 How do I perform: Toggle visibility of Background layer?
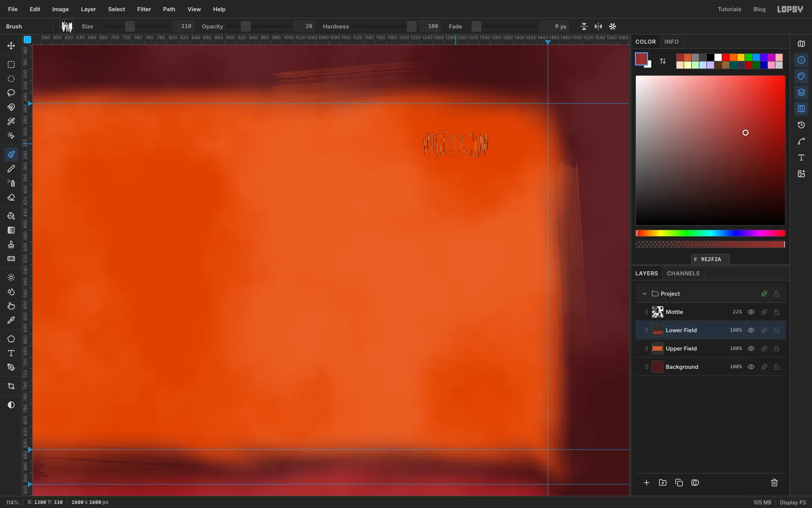(x=751, y=367)
